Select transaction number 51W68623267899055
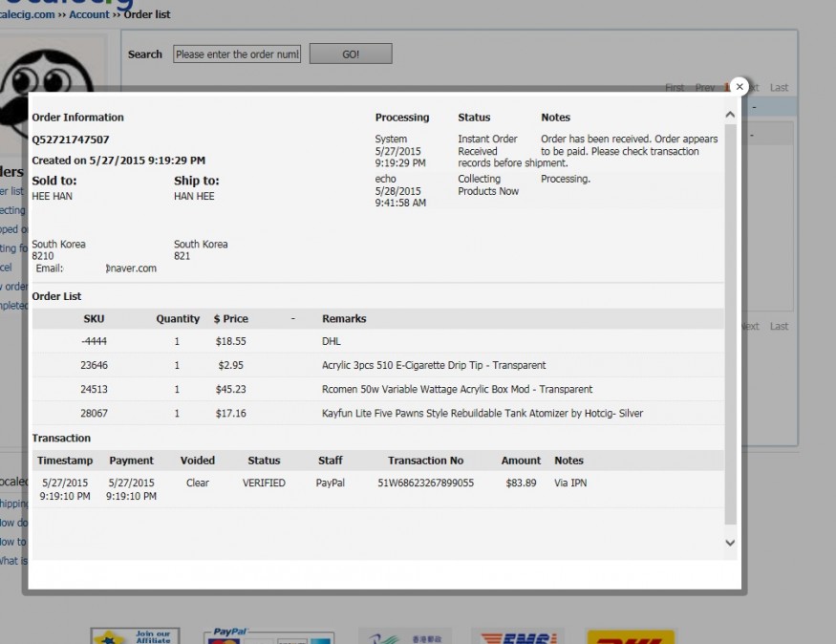Image resolution: width=836 pixels, height=644 pixels. (425, 483)
